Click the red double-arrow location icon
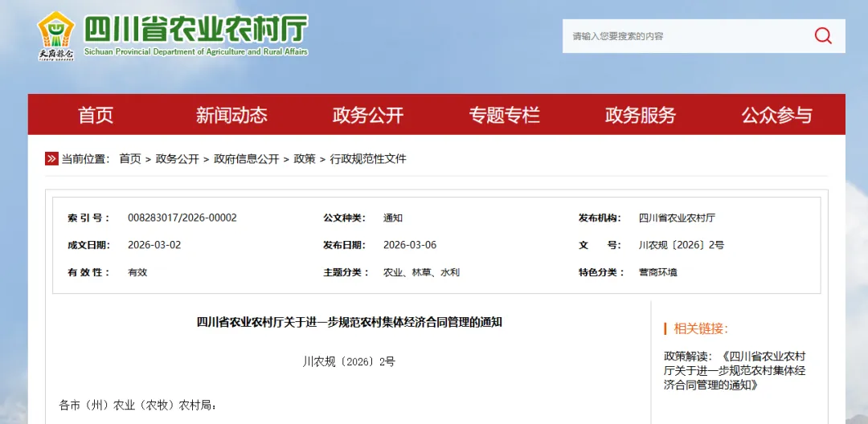The width and height of the screenshot is (868, 424). (51, 159)
